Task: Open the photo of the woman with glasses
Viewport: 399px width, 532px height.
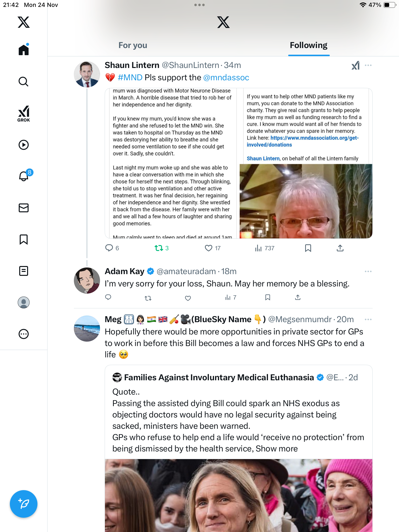Action: tap(306, 201)
